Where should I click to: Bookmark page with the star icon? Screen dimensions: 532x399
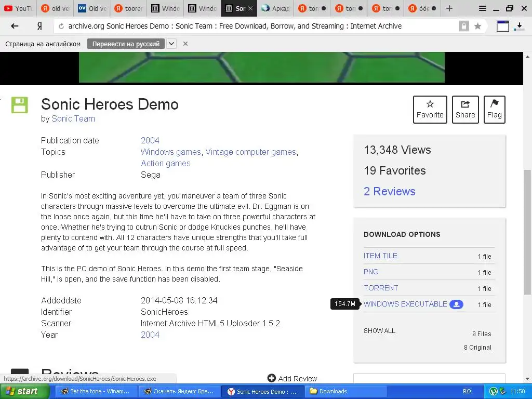pos(478,26)
